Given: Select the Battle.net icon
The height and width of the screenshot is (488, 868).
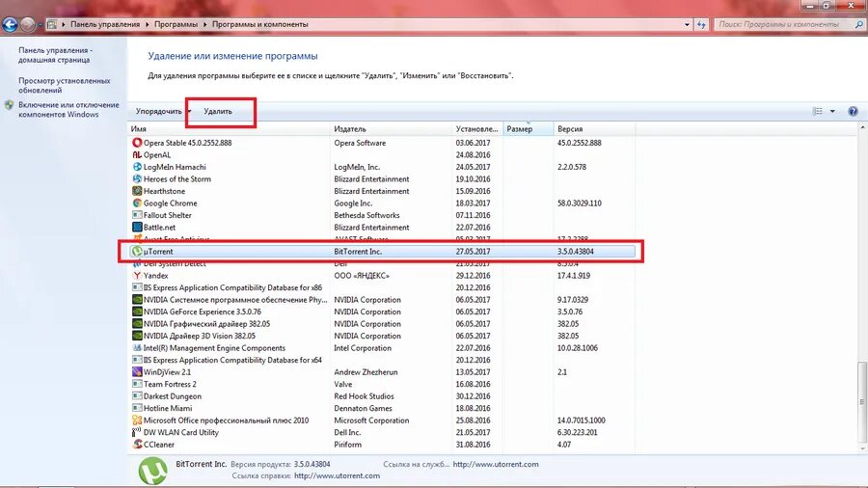Looking at the screenshot, I should tap(137, 228).
